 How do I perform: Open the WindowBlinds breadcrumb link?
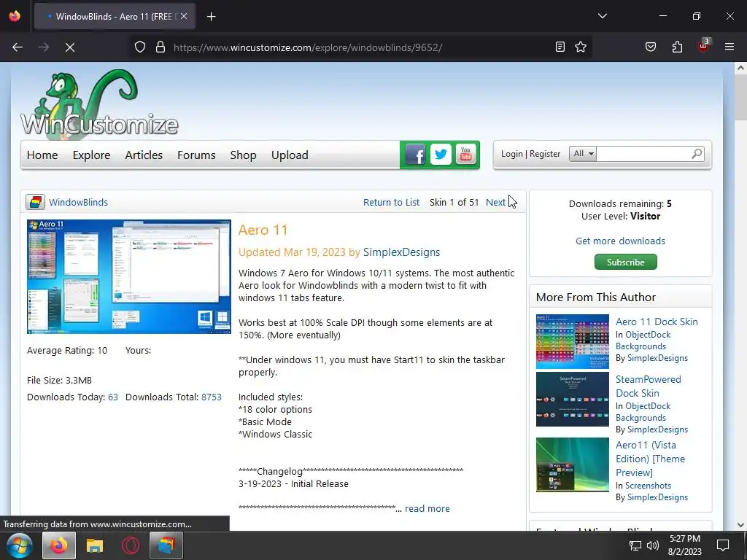coord(78,202)
